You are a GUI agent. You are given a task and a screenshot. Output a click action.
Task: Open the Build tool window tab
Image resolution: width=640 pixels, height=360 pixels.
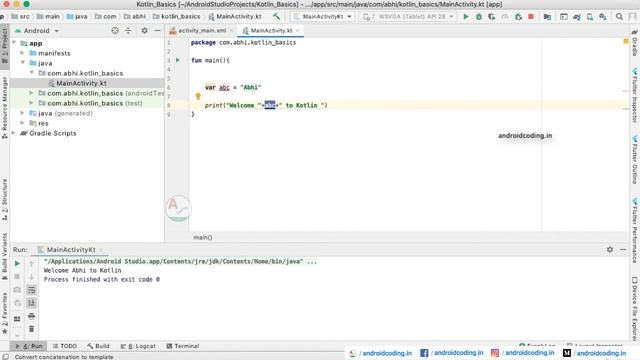pos(98,346)
